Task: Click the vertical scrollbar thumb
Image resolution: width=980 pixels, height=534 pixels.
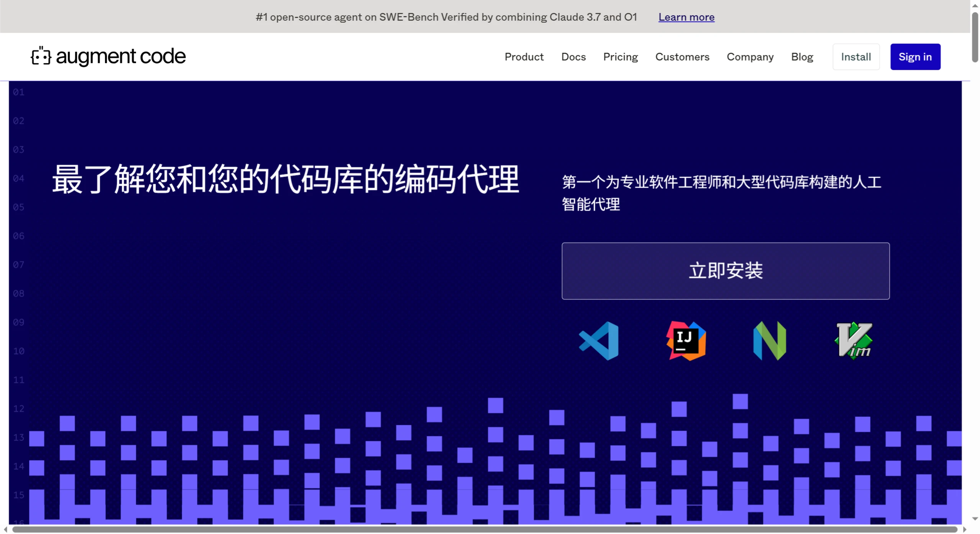Action: 975,36
